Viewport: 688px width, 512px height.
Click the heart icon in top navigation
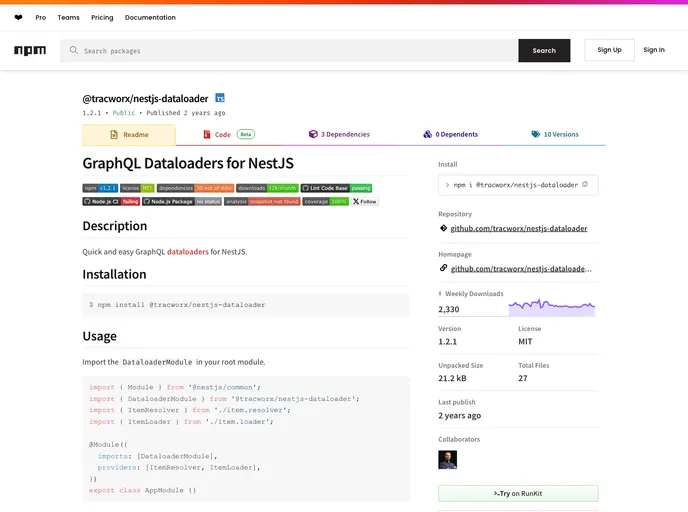(18, 18)
